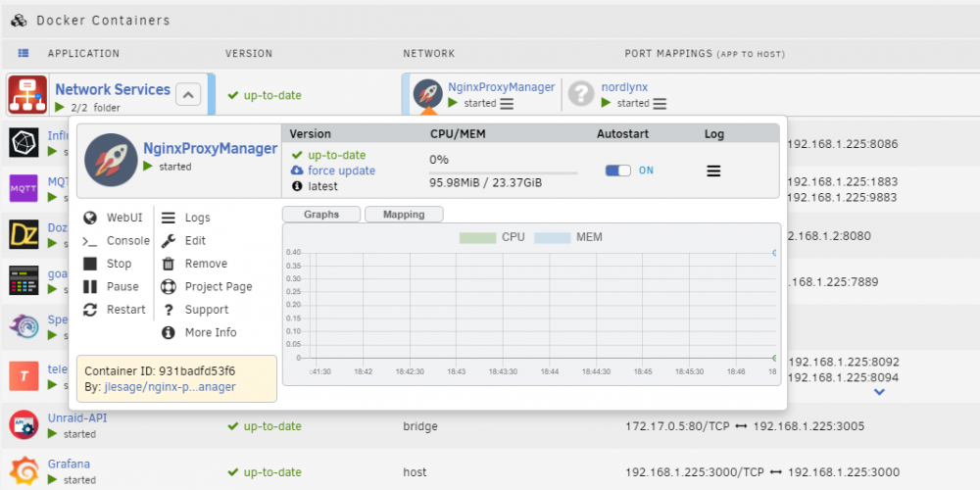Restart the NginxProxyManager container

pos(114,310)
